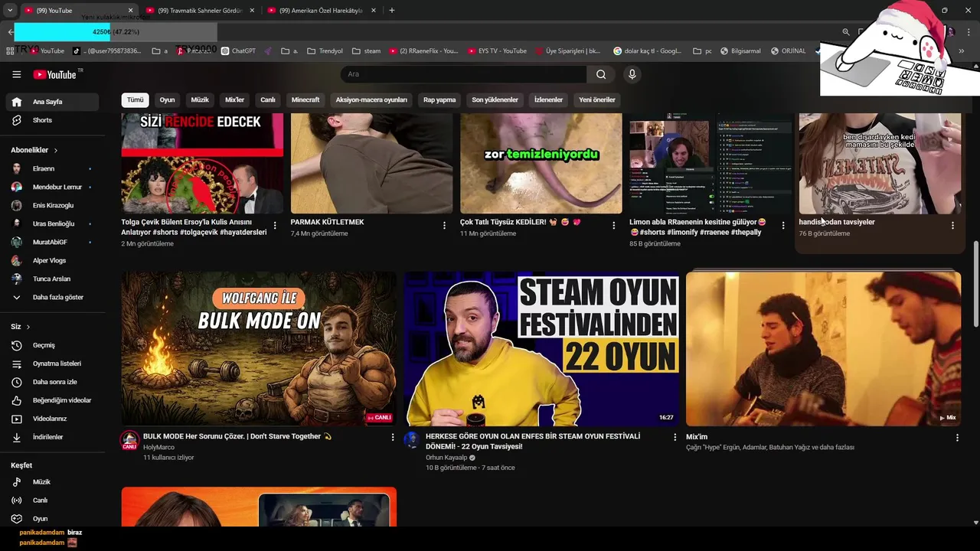Open options for PARMAK KÜTLETMEK video

444,226
